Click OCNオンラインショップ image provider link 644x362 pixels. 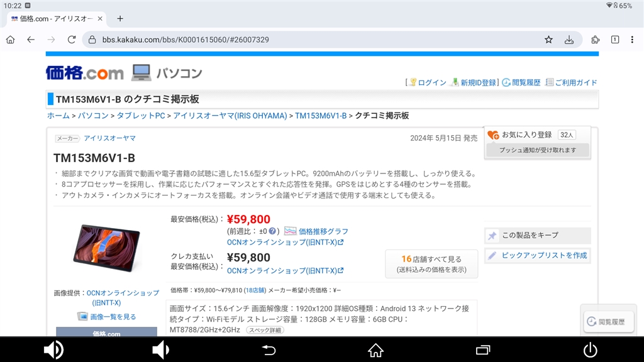(123, 297)
